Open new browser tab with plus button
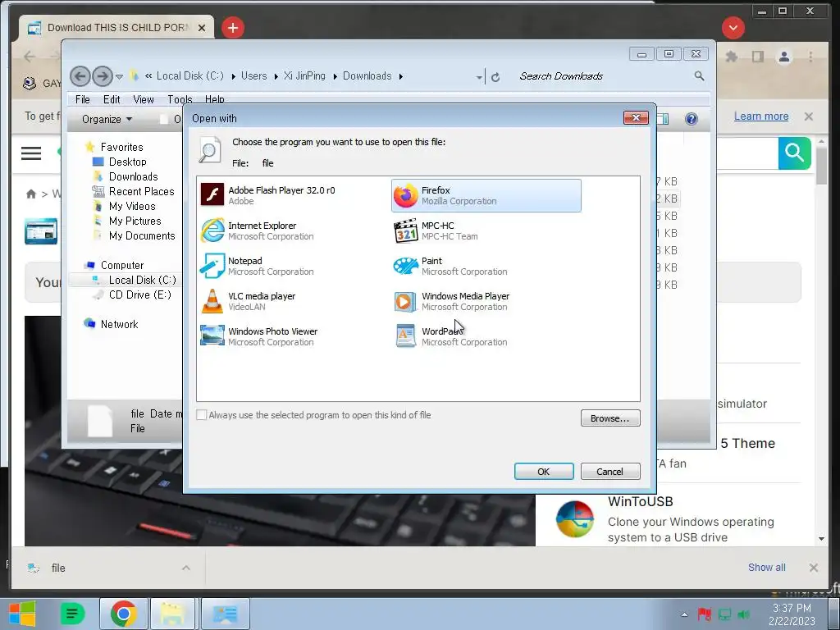Image resolution: width=840 pixels, height=630 pixels. point(233,28)
